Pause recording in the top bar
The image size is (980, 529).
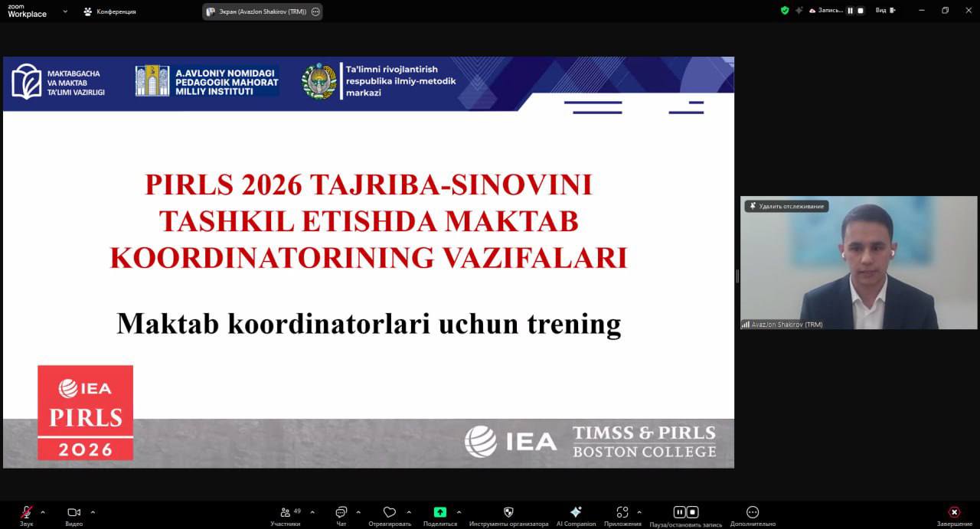850,11
